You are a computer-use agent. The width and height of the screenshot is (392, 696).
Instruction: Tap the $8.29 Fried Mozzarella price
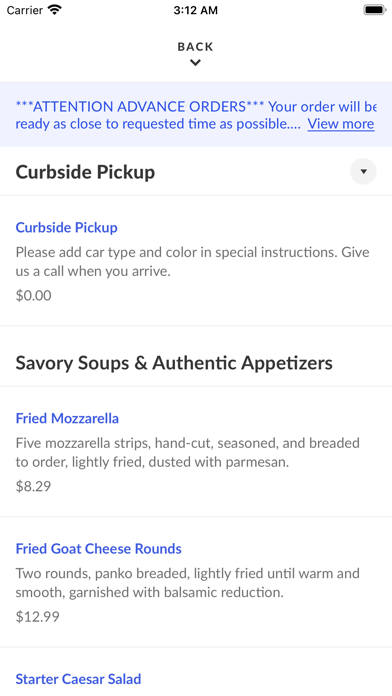pos(33,486)
